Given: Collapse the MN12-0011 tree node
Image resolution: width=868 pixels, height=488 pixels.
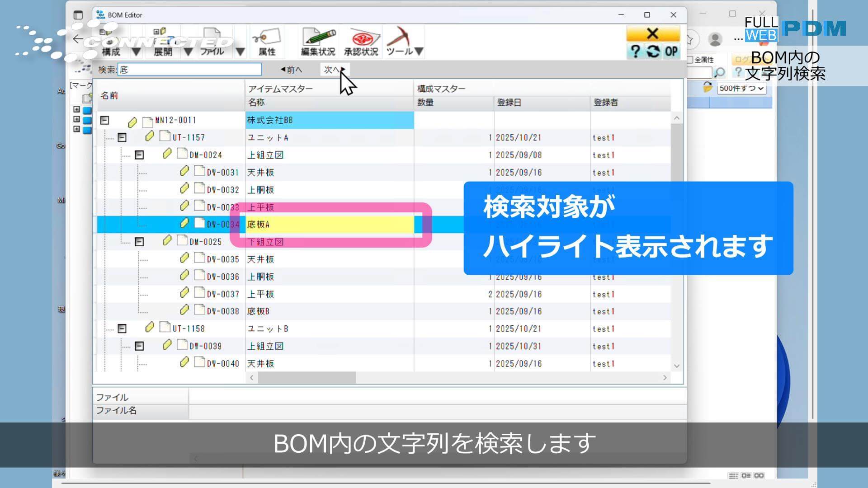Looking at the screenshot, I should point(104,120).
